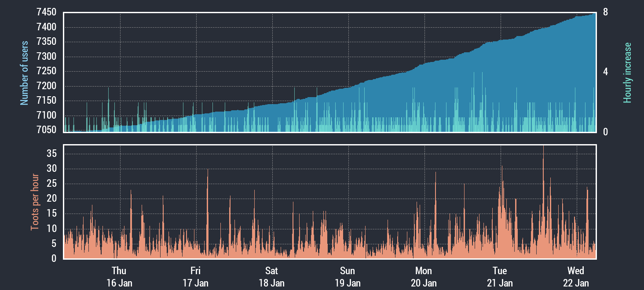Viewport: 644px width, 290px height.
Task: Click the "Number of users" axis title
Action: pyautogui.click(x=24, y=73)
